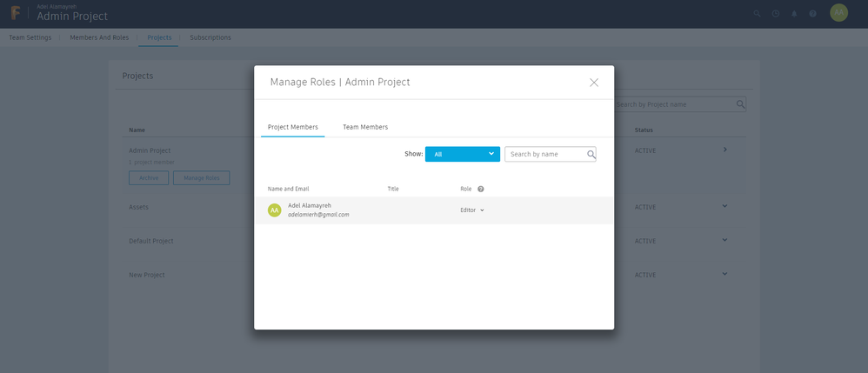Open the Editor role dropdown
Screen dimensions: 868x373
pyautogui.click(x=472, y=210)
